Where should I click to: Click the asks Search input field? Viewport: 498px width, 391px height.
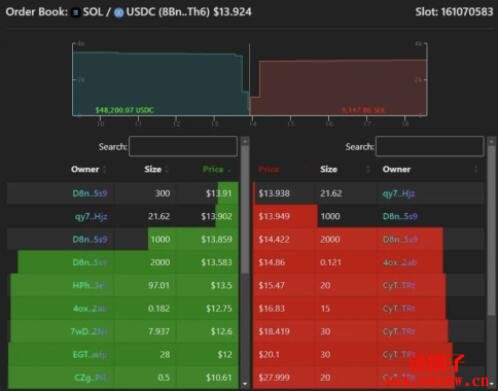pyautogui.click(x=430, y=146)
